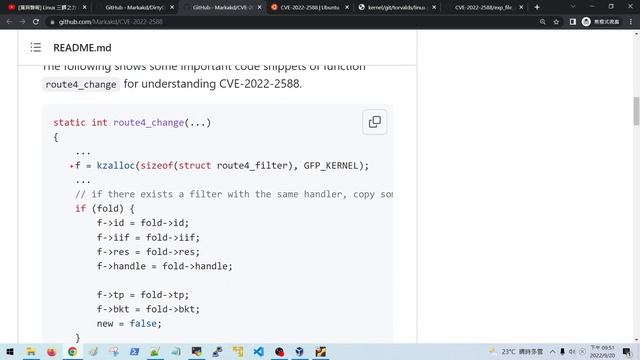Open the weather widget showing 23°C
This screenshot has width=640, height=360.
[x=516, y=351]
